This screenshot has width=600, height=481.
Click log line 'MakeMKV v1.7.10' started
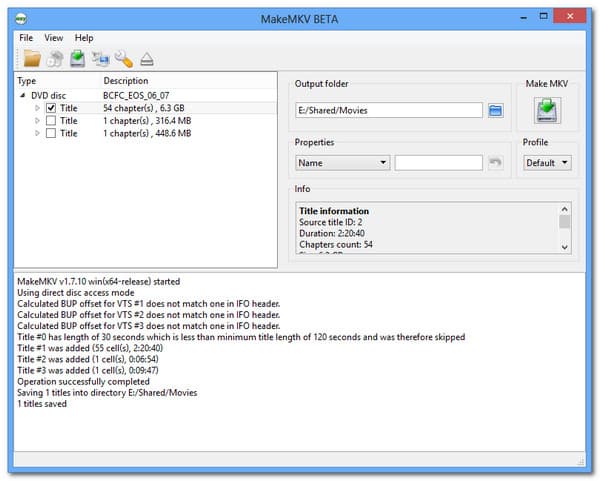99,282
